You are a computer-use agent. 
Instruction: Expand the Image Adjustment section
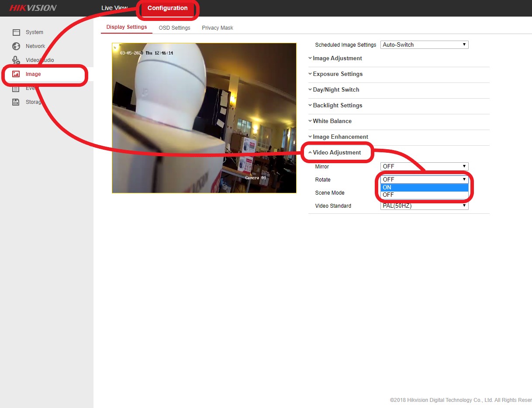[337, 58]
